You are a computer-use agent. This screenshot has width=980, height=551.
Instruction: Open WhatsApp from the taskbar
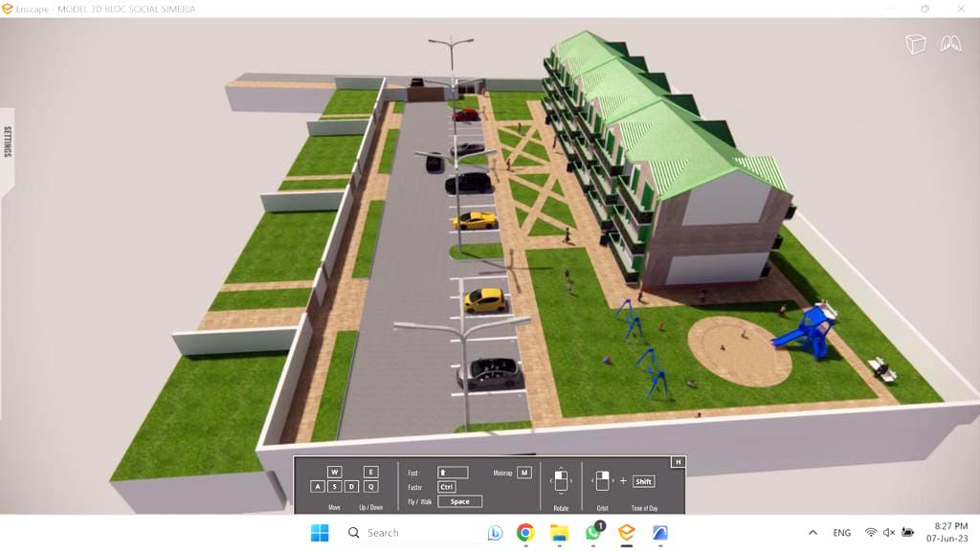coord(592,533)
